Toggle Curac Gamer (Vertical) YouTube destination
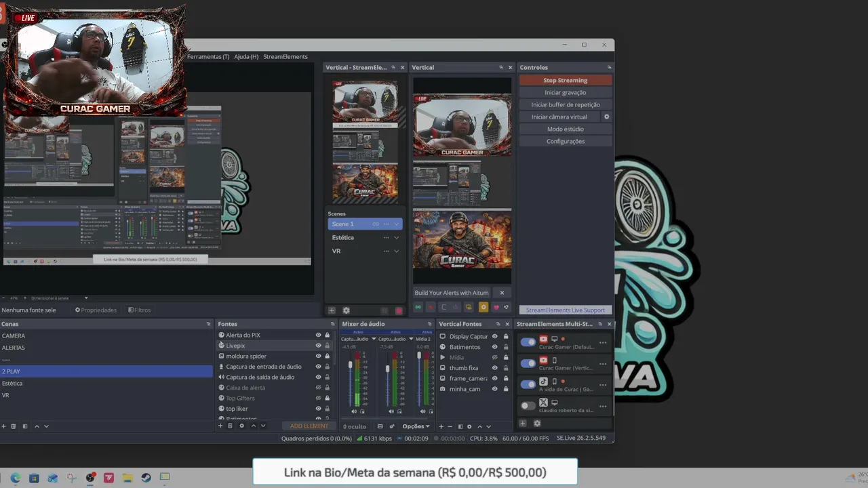868x488 pixels. (528, 363)
